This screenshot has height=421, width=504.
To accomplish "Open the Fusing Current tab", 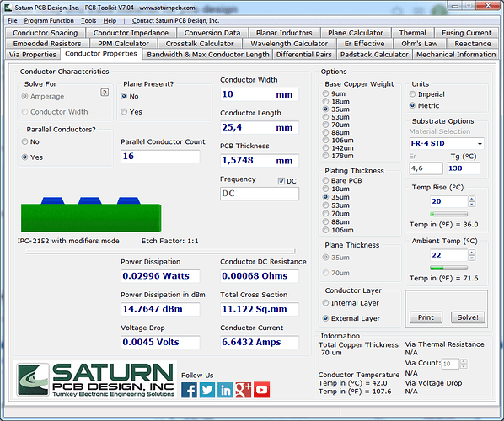I will tap(466, 33).
